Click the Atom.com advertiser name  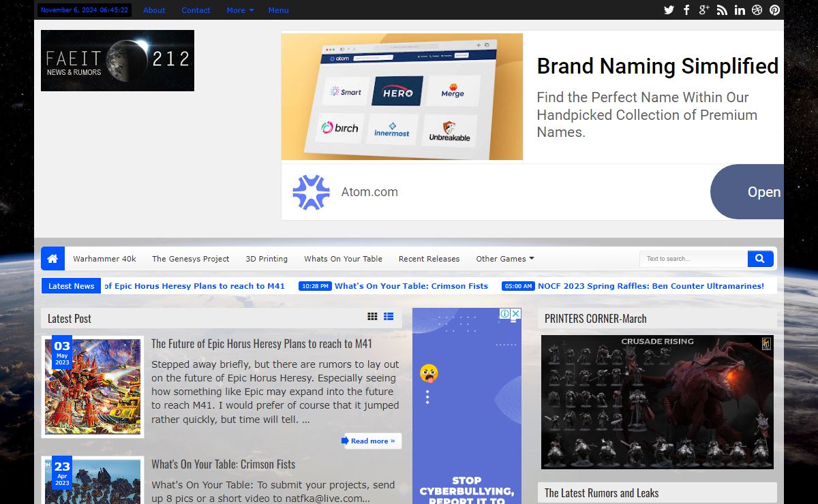click(369, 192)
